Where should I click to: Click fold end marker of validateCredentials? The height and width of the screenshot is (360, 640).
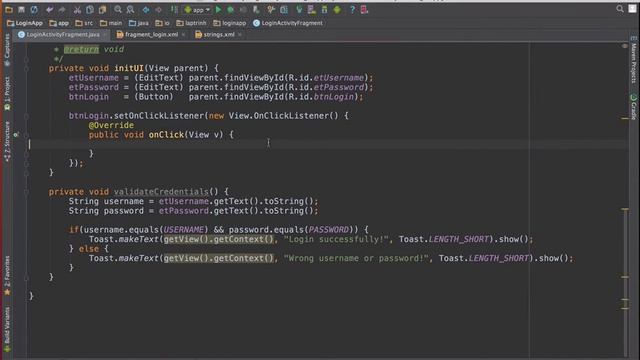(x=27, y=278)
